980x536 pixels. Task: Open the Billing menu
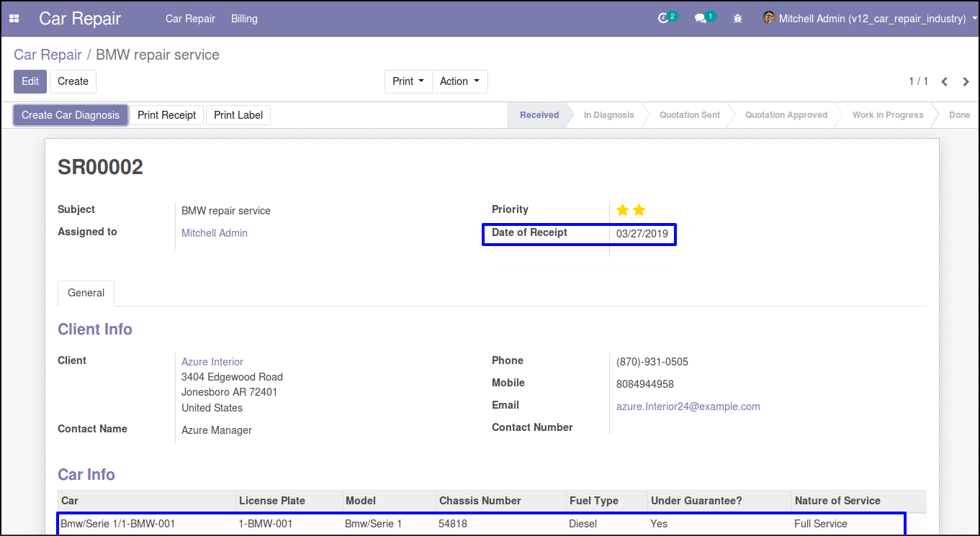pyautogui.click(x=244, y=19)
